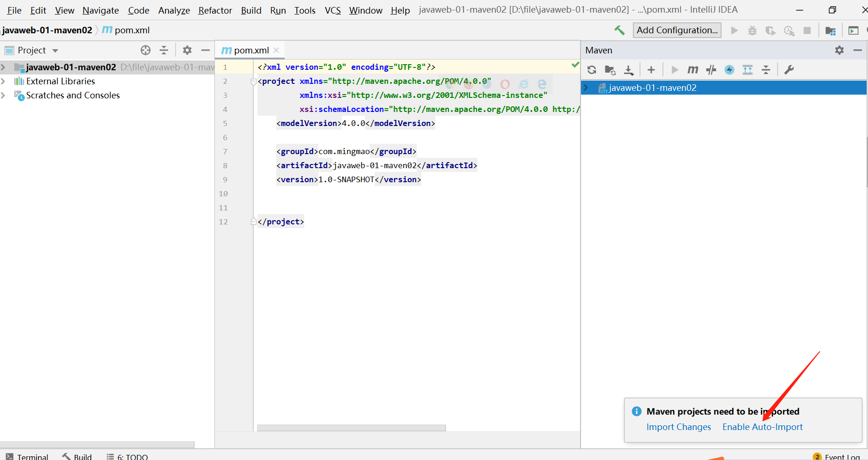Click the javaweb-01-maven02 breadcrumb in navigation bar
This screenshot has width=868, height=460.
point(47,30)
